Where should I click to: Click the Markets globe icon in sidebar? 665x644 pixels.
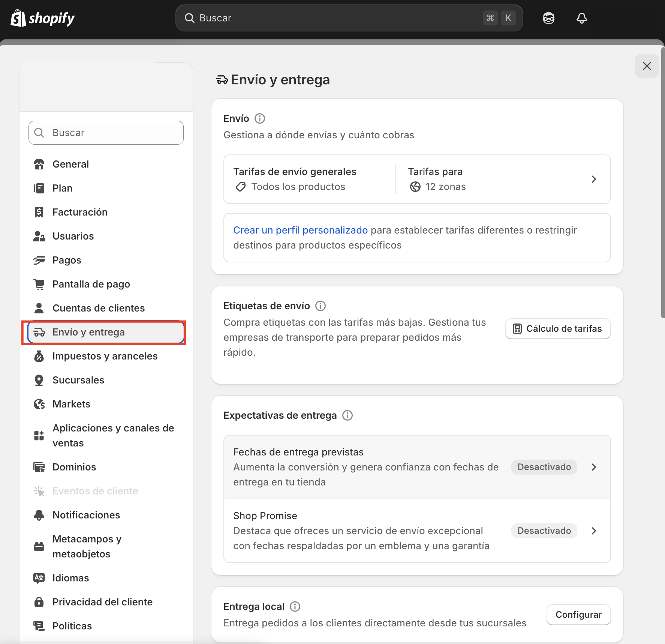[x=39, y=404]
